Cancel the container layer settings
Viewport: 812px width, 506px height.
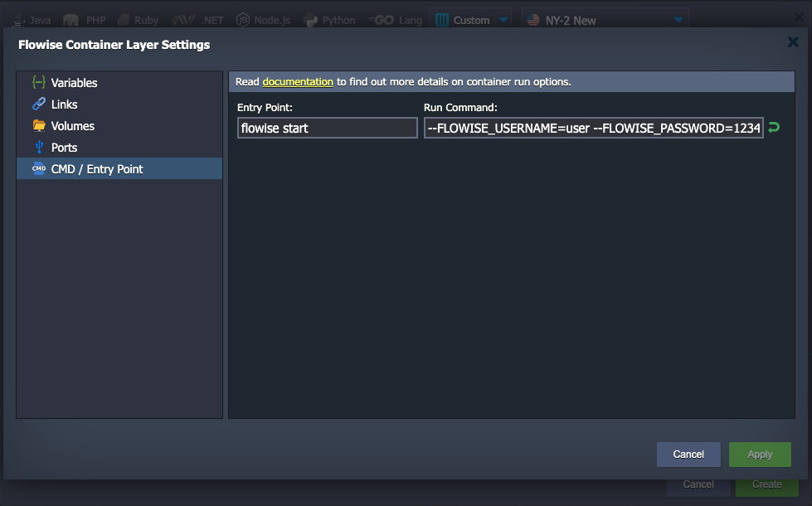point(688,455)
